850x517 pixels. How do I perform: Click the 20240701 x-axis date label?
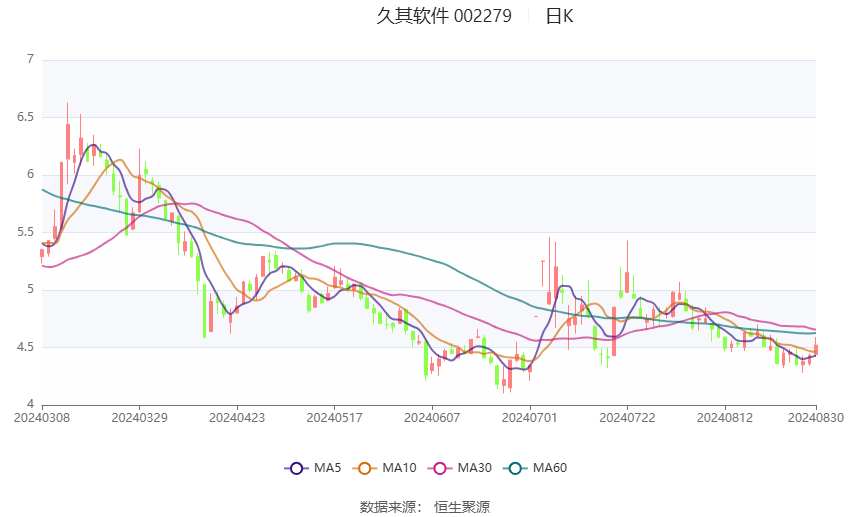pyautogui.click(x=530, y=418)
